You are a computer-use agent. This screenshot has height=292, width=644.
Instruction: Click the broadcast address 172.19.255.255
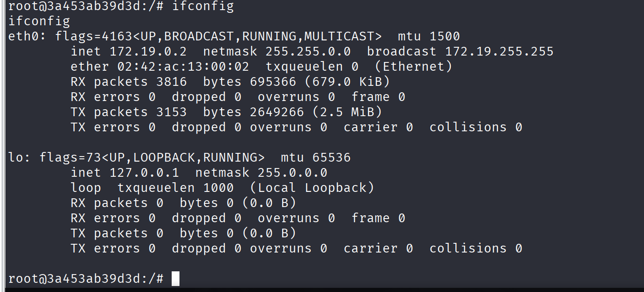tap(499, 51)
